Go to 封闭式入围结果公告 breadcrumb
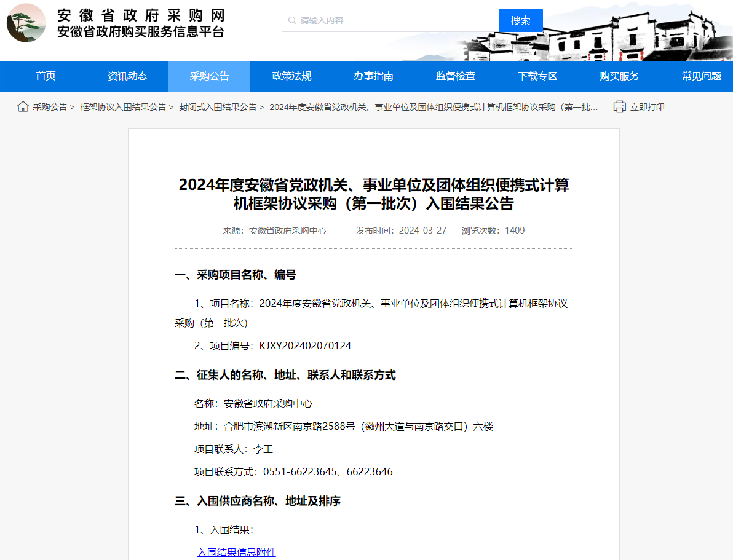733x560 pixels. (x=218, y=107)
